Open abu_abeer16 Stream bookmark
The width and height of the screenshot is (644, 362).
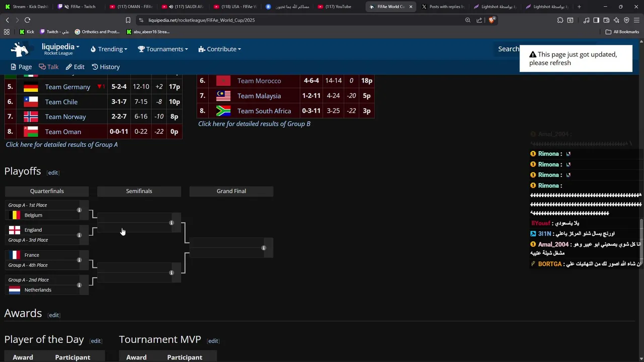148,32
